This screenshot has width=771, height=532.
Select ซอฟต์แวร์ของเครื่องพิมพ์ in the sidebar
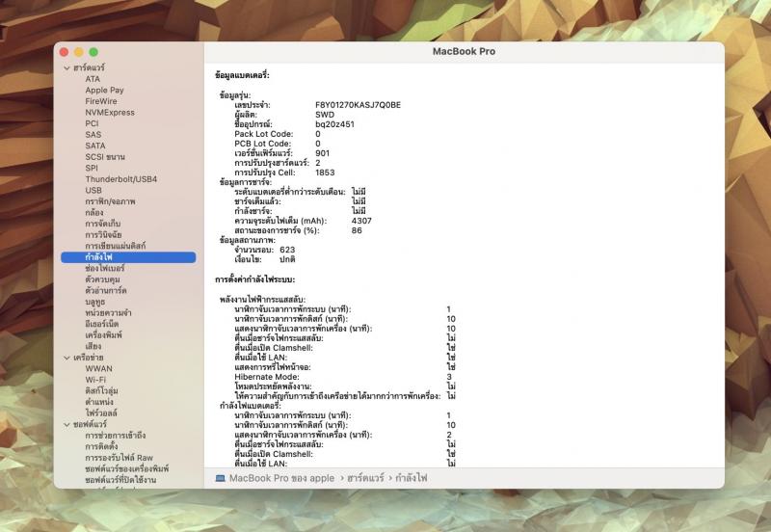(x=127, y=468)
